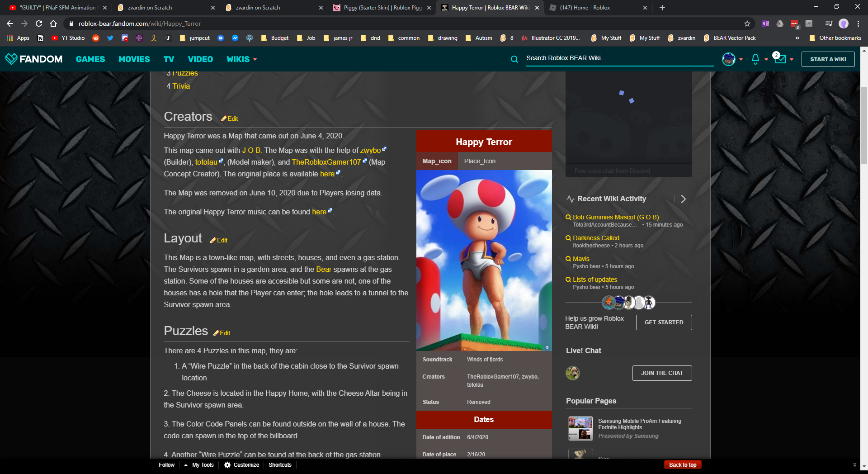The height and width of the screenshot is (474, 868).
Task: Open the media controls icon in the toolbar
Action: click(x=829, y=24)
